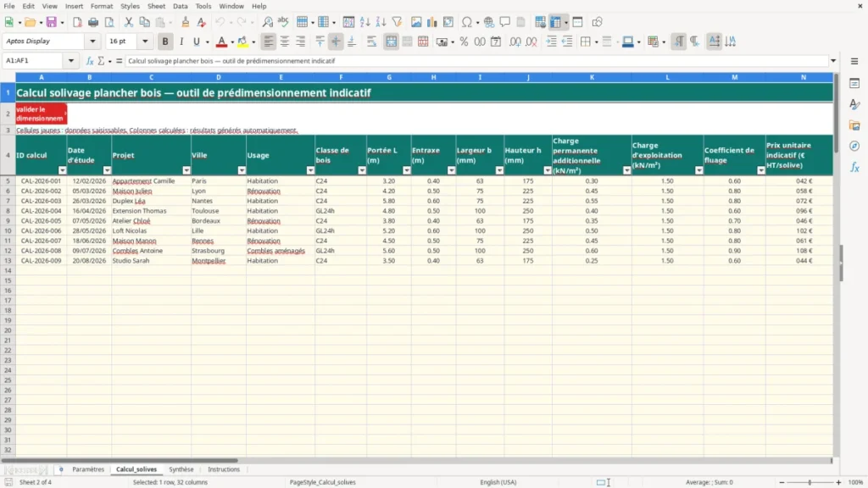Click the red 'valider le dimensionnem' button
Screen dimensions: 868x488
tap(41, 114)
